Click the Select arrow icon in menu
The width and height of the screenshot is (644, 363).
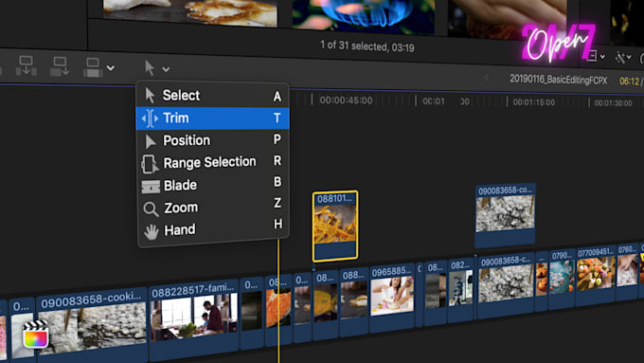tap(150, 96)
